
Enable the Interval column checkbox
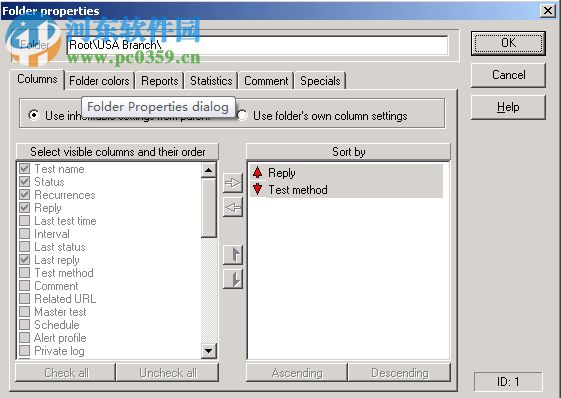click(x=24, y=234)
